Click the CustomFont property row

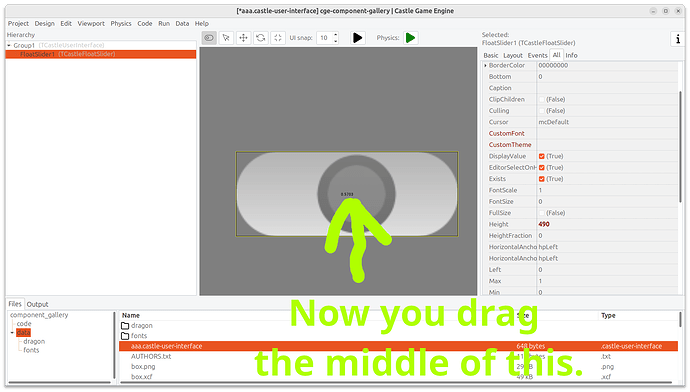click(x=580, y=134)
